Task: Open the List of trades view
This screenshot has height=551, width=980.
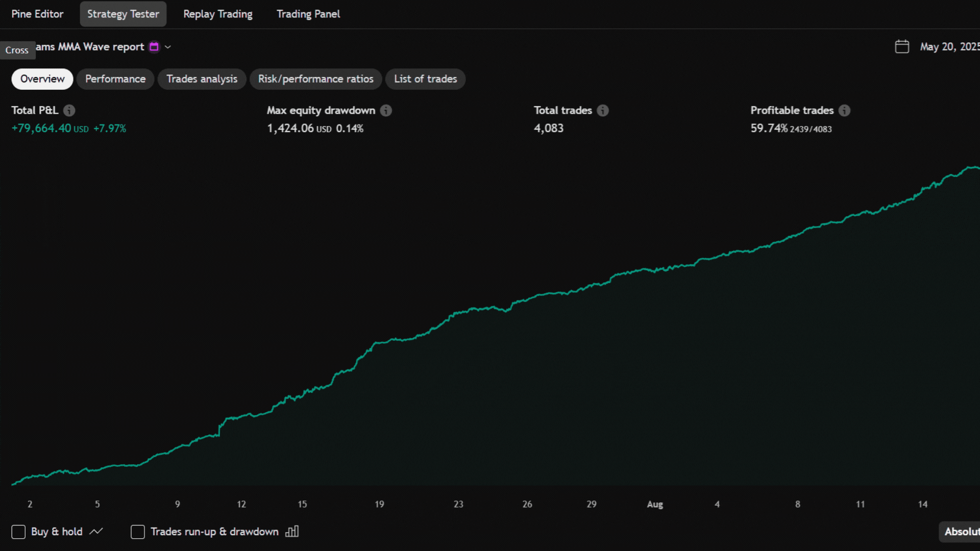Action: pyautogui.click(x=425, y=79)
